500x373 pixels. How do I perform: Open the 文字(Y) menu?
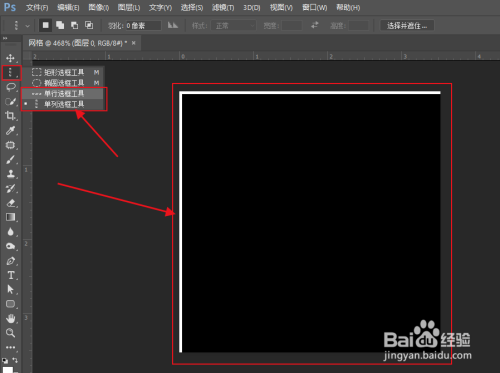[x=160, y=8]
